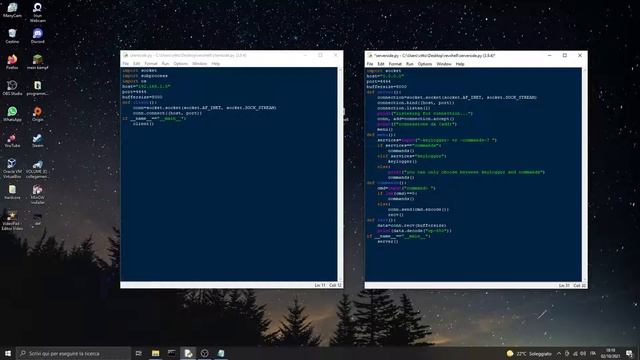Click the 'server()' last line in serverside.py
The image size is (640, 360).
pyautogui.click(x=387, y=241)
